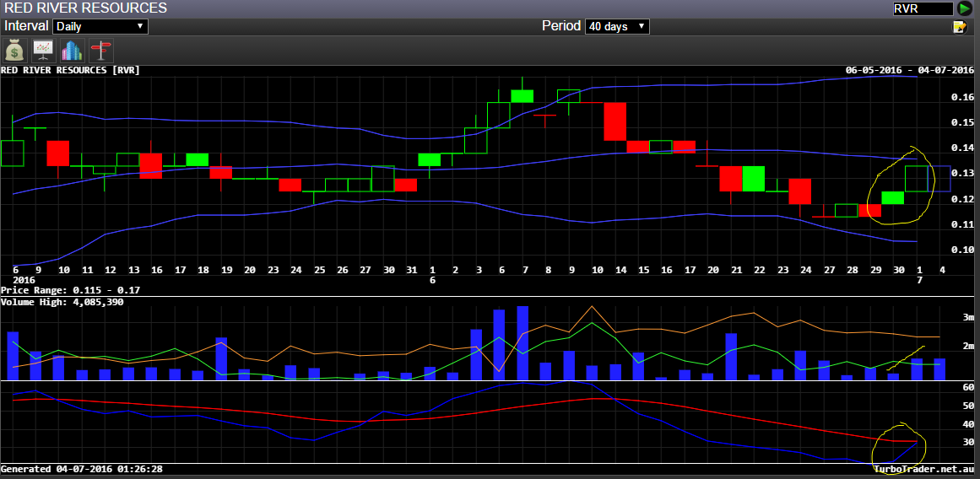
Task: Open the yellow notes highlighter icon
Action: click(959, 27)
